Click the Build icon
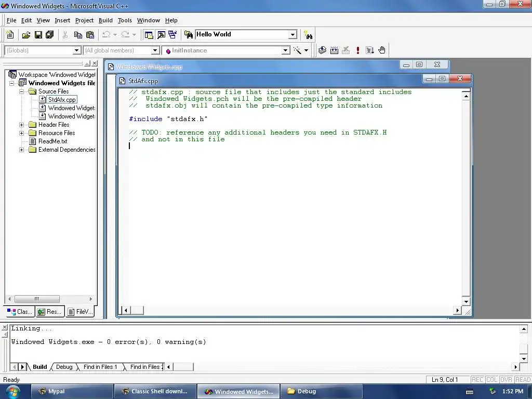Screen dimensions: 532x399 click(334, 50)
